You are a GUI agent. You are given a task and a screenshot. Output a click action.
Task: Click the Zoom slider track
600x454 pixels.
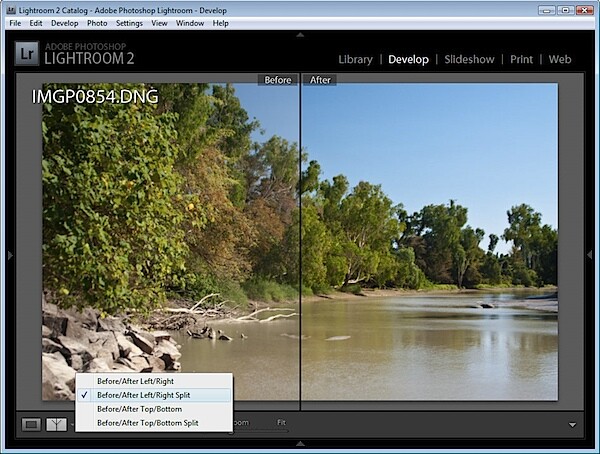click(x=260, y=431)
